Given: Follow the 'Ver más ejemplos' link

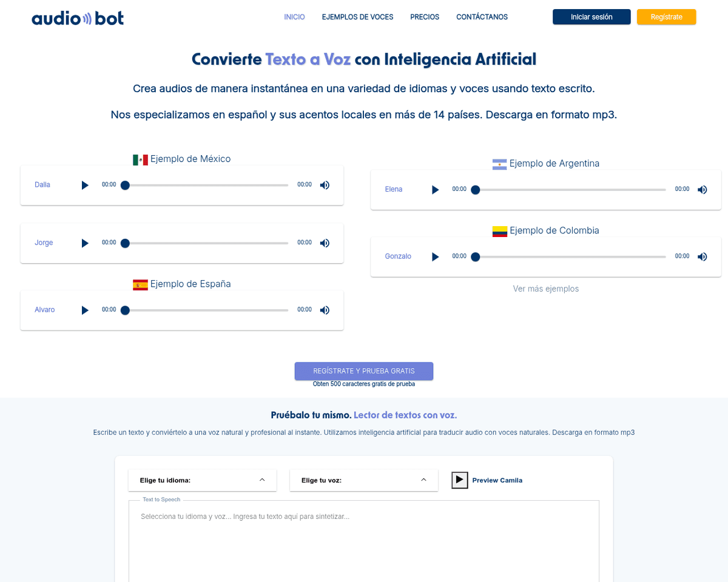Looking at the screenshot, I should pyautogui.click(x=545, y=289).
